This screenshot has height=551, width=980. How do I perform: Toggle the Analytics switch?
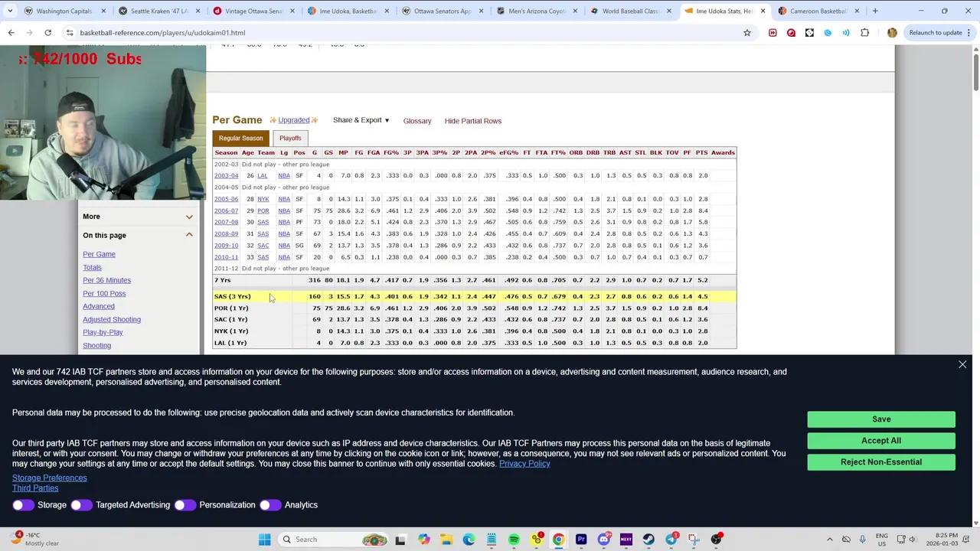click(269, 505)
